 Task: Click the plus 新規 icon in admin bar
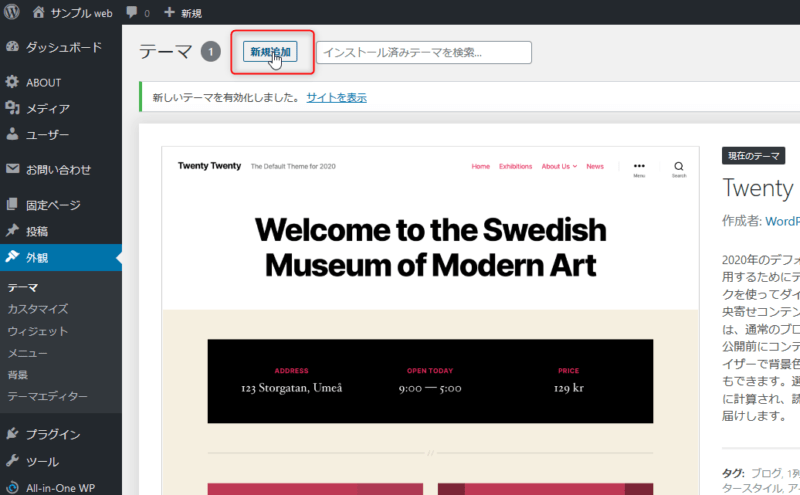coord(169,14)
